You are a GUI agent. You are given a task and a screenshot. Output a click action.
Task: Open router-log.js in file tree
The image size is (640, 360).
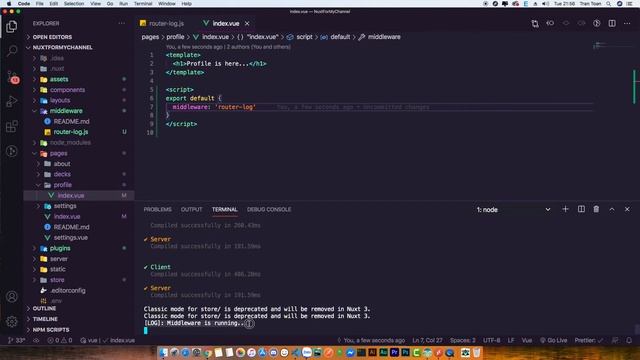pyautogui.click(x=71, y=132)
